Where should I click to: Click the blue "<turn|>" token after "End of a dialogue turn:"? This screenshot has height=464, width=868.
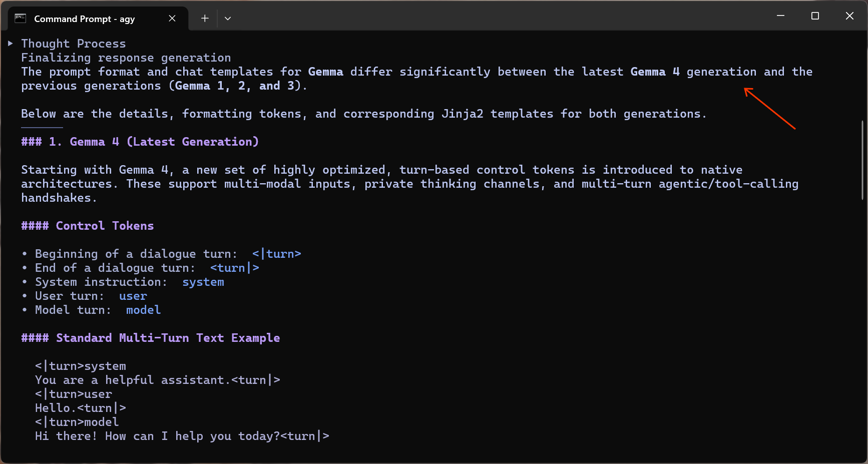(235, 268)
